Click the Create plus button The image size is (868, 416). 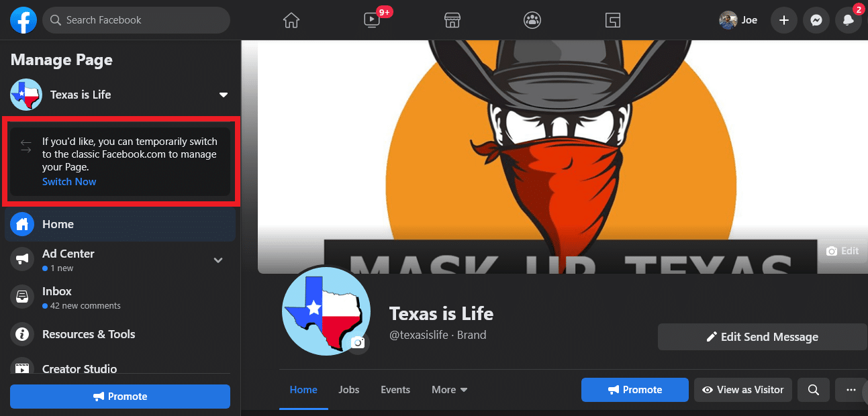[783, 20]
